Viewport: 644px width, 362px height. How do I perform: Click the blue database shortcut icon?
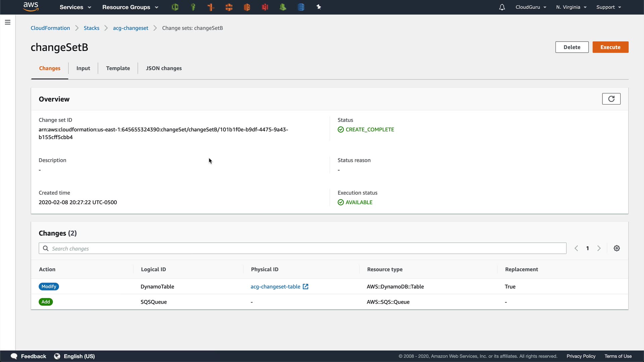tap(301, 7)
